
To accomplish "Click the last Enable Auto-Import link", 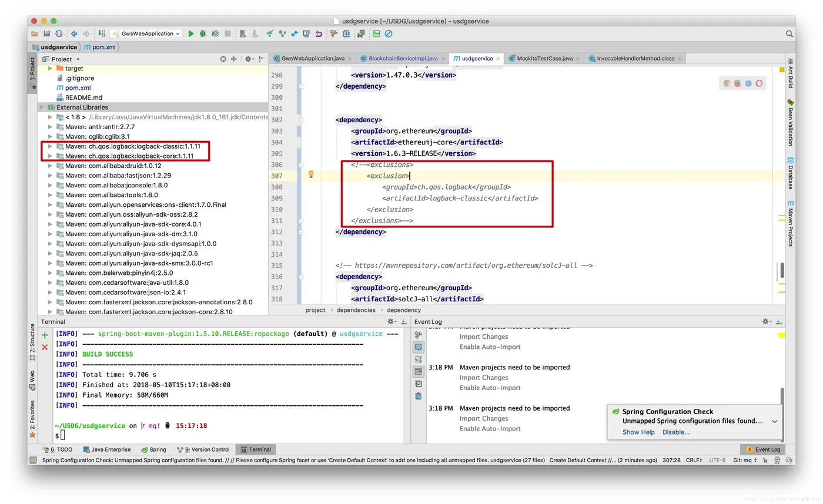I will 490,429.
